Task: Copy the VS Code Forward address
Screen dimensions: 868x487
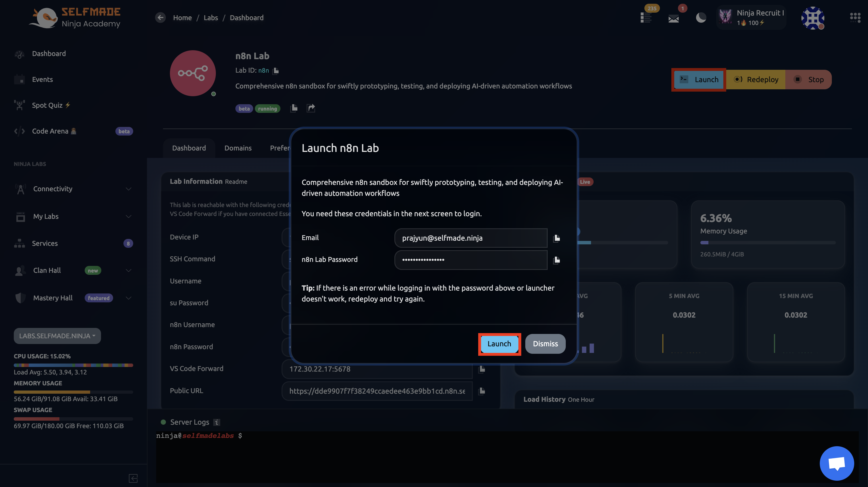Action: coord(482,369)
